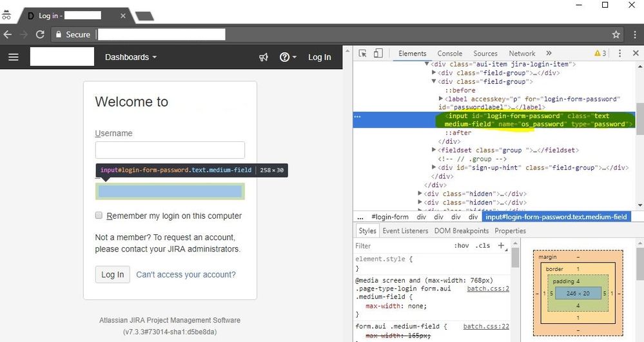Show more DevTools tabs chevron
Image resolution: width=644 pixels, height=342 pixels.
549,54
